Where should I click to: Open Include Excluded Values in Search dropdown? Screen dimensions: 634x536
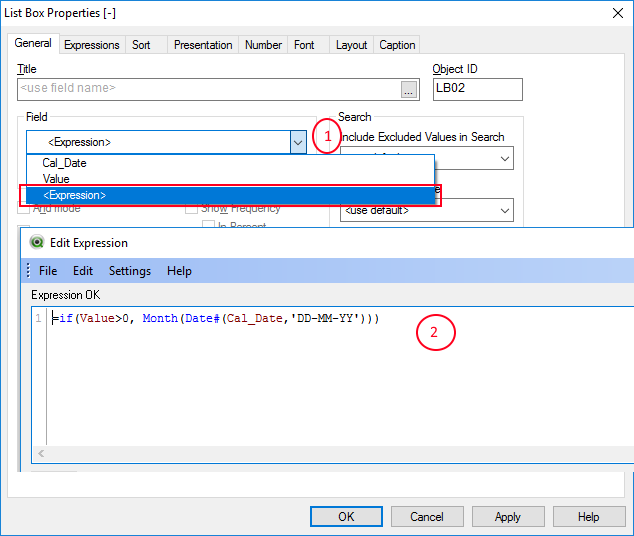tap(504, 158)
